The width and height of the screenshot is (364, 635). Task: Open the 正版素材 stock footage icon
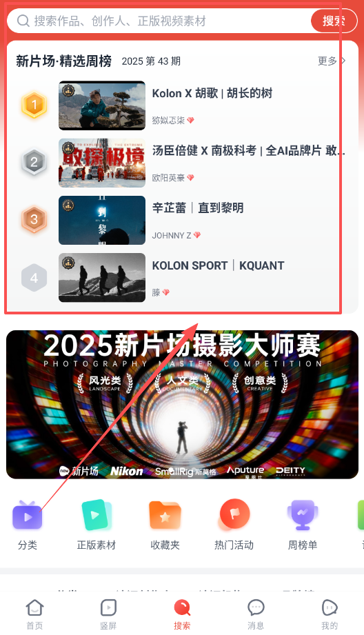tap(96, 516)
